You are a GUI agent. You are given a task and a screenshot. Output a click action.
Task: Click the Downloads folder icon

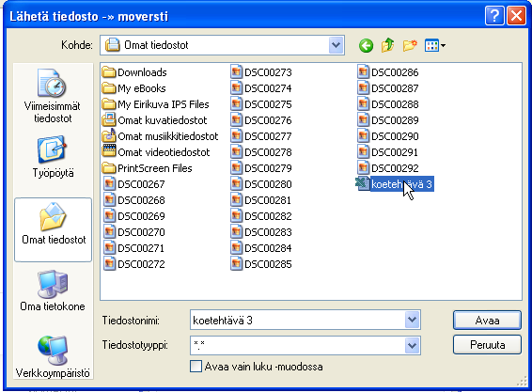pyautogui.click(x=109, y=72)
